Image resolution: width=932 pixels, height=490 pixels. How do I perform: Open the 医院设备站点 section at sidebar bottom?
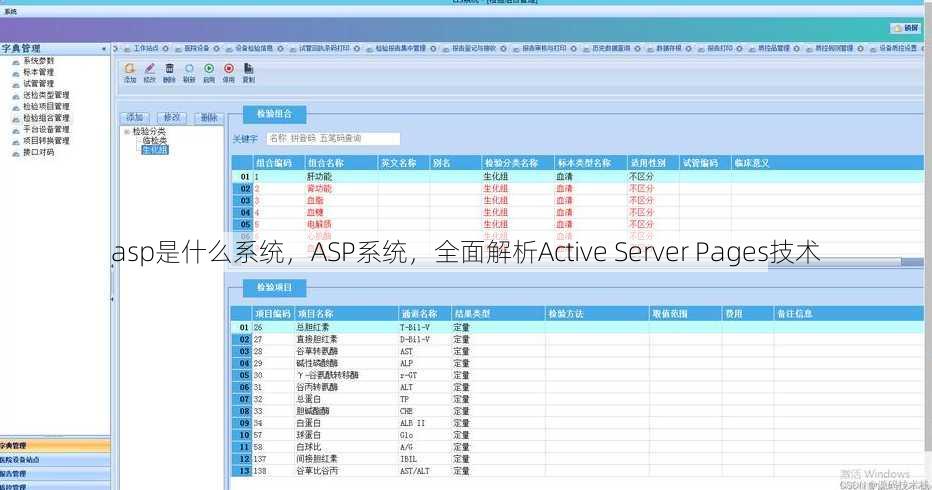click(x=55, y=460)
